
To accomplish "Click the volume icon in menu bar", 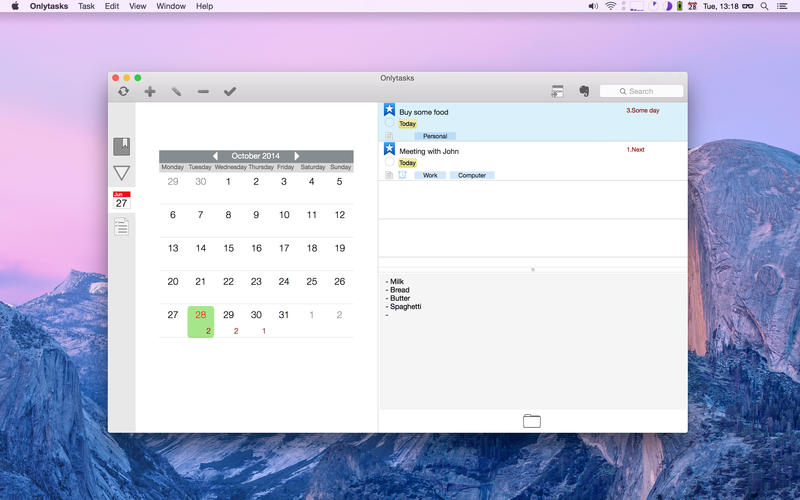I will coord(593,6).
